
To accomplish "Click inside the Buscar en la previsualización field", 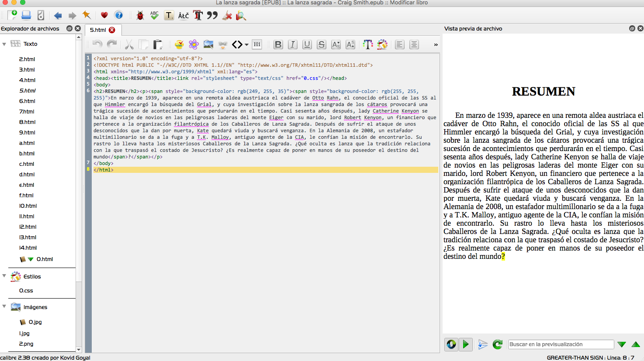I will pyautogui.click(x=561, y=344).
